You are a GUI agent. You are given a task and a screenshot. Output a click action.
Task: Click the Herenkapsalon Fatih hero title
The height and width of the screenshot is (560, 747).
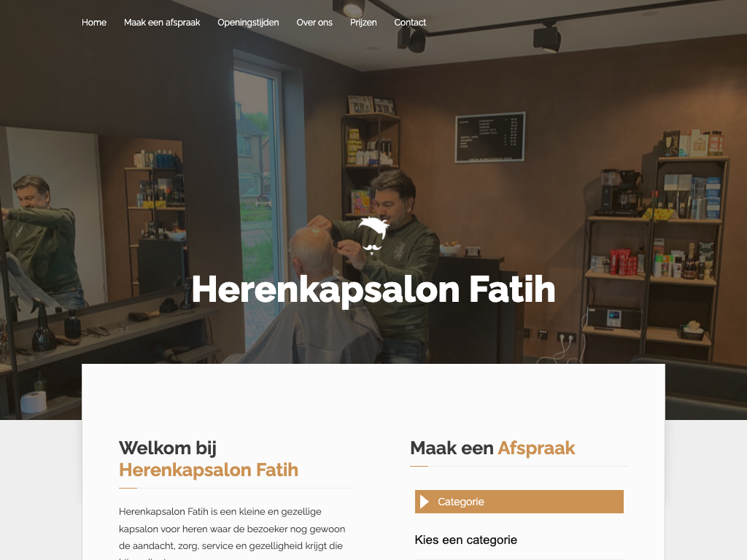pyautogui.click(x=373, y=289)
